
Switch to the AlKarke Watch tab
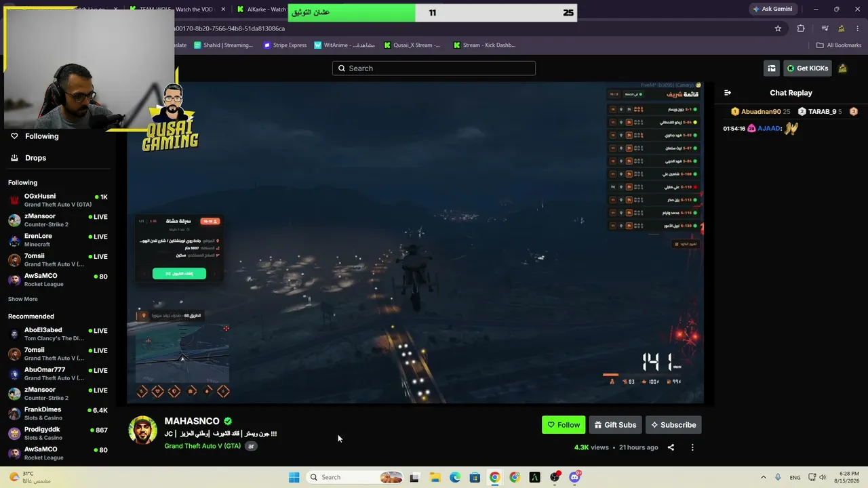[x=262, y=9]
